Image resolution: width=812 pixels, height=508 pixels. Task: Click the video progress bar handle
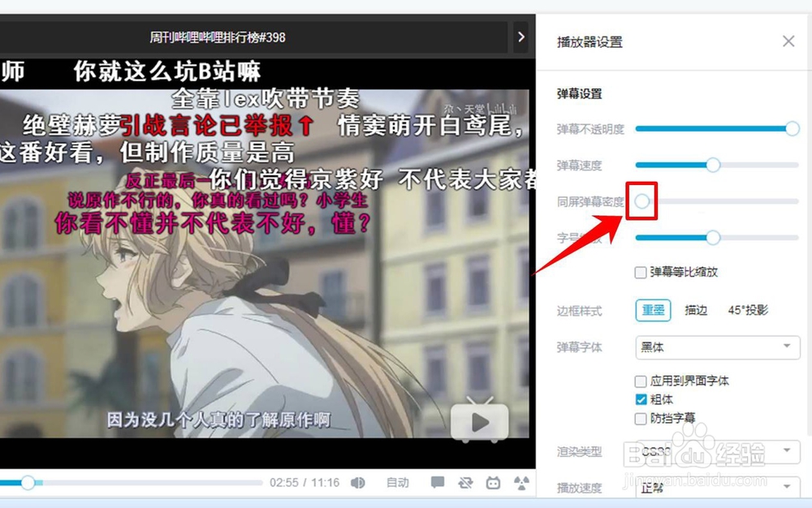[28, 483]
